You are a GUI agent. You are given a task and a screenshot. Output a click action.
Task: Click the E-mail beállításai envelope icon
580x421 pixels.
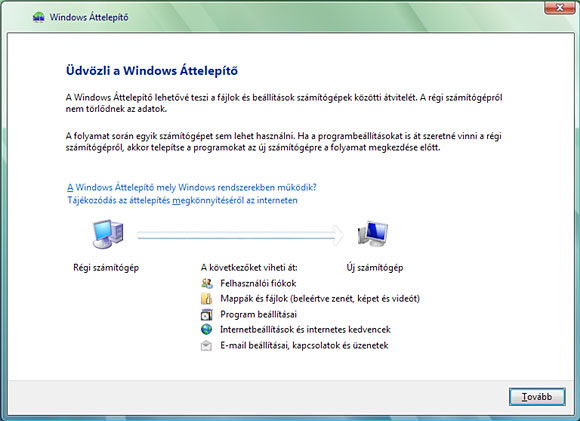(206, 346)
